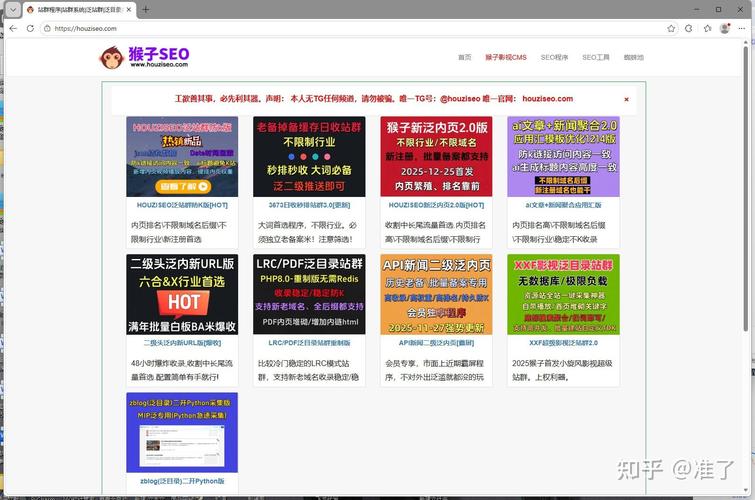Click the description starting 48小时爆炸收录
The image size is (755, 500).
click(182, 370)
